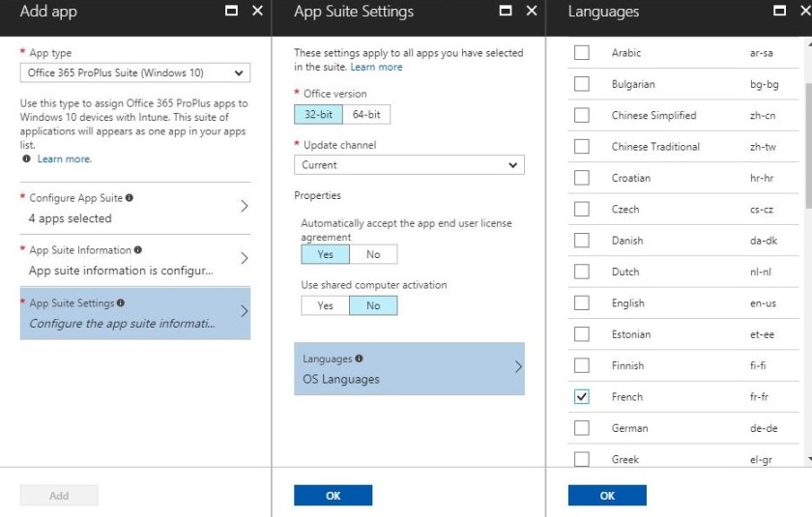The width and height of the screenshot is (812, 517).
Task: Open Learn more link in App Suite Settings
Action: click(376, 67)
